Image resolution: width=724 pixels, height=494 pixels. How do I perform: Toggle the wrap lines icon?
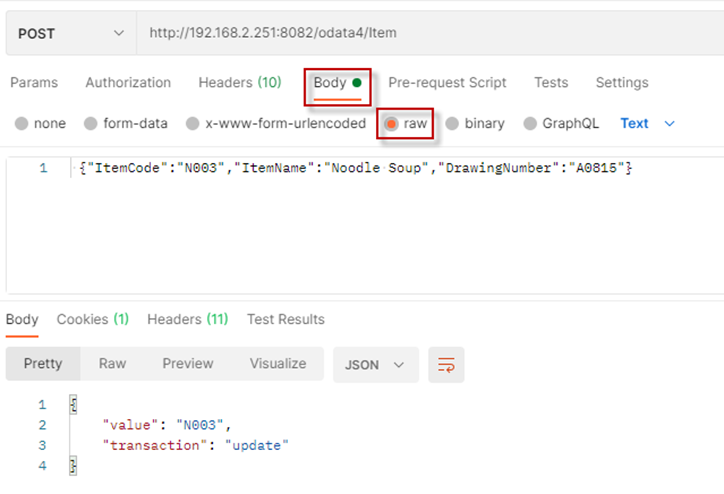click(x=446, y=365)
